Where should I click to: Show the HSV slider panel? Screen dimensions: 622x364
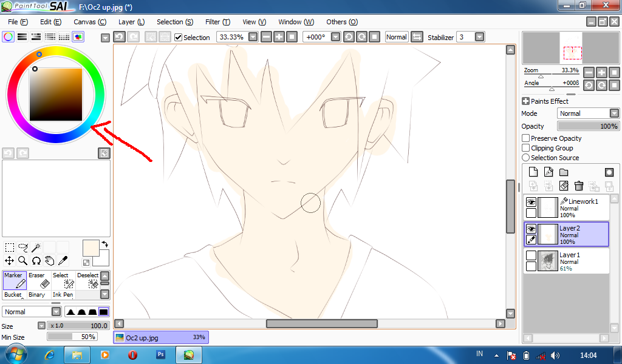(x=36, y=37)
